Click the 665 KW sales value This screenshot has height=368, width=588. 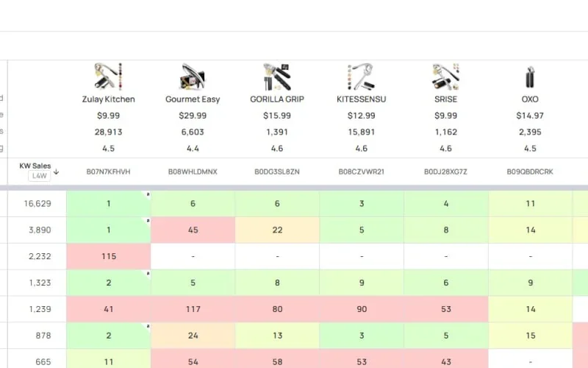tap(43, 362)
